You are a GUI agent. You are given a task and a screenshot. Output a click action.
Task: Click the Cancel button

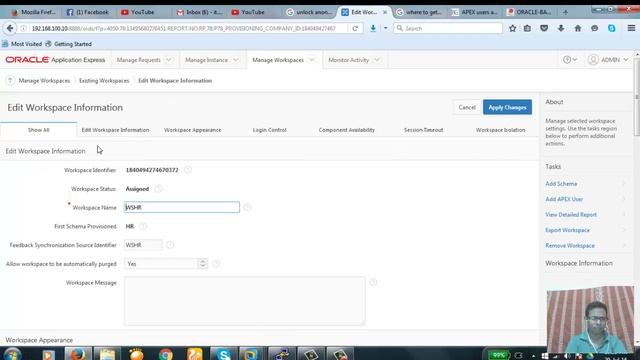tap(467, 107)
